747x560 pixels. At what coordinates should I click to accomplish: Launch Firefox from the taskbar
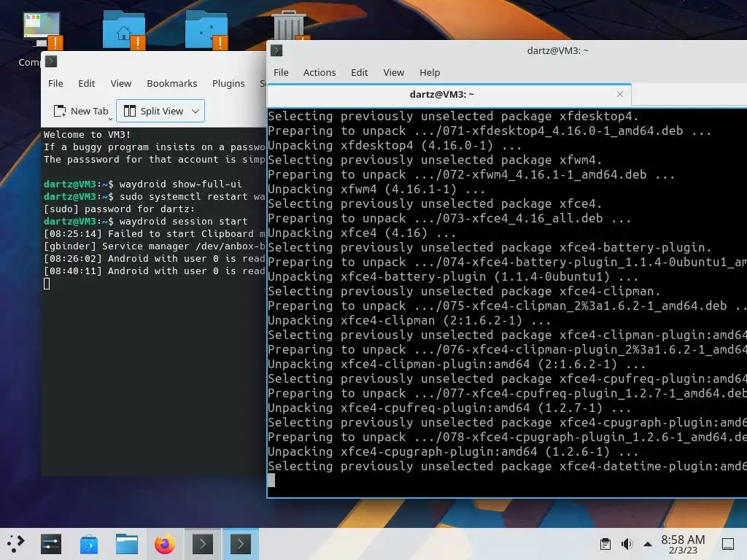coord(165,544)
